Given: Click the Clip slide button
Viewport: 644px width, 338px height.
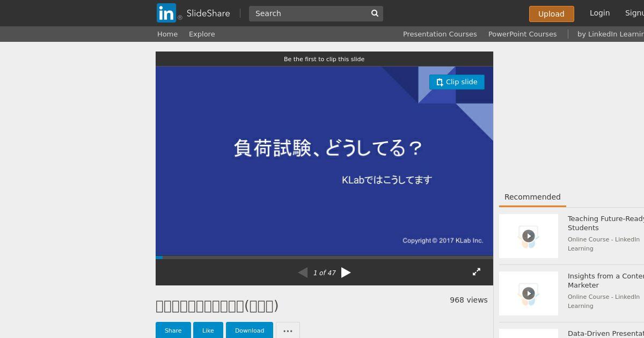Looking at the screenshot, I should [457, 82].
